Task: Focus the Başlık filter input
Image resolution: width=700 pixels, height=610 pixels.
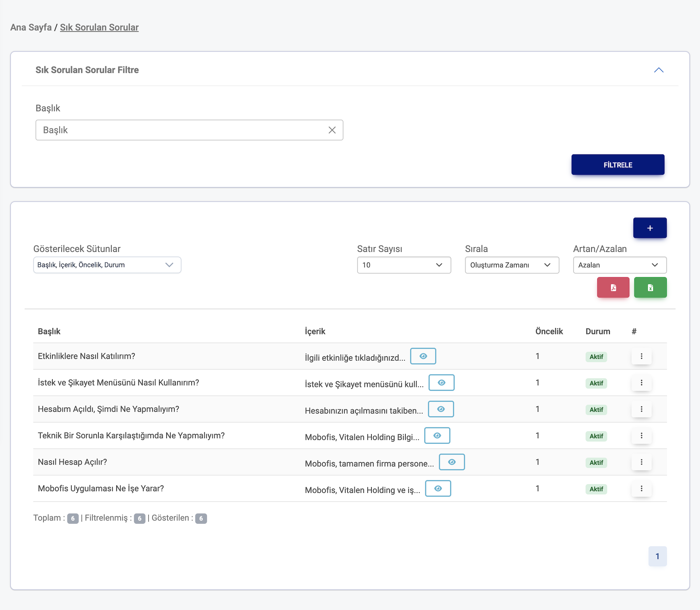Action: tap(189, 130)
